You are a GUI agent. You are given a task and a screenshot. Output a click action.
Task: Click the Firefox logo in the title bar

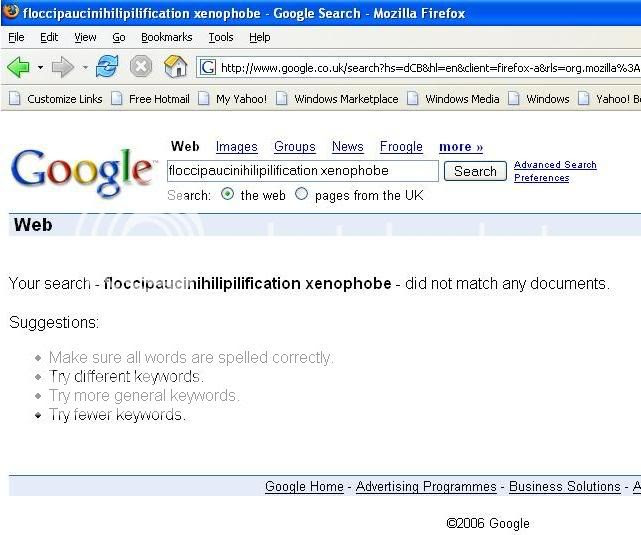pos(11,11)
